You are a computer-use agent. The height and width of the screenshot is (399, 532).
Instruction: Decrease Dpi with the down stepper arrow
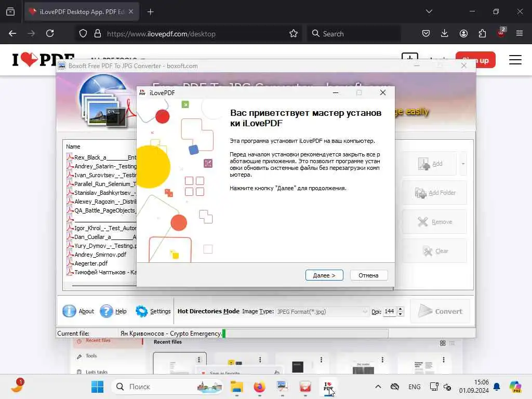tap(401, 314)
